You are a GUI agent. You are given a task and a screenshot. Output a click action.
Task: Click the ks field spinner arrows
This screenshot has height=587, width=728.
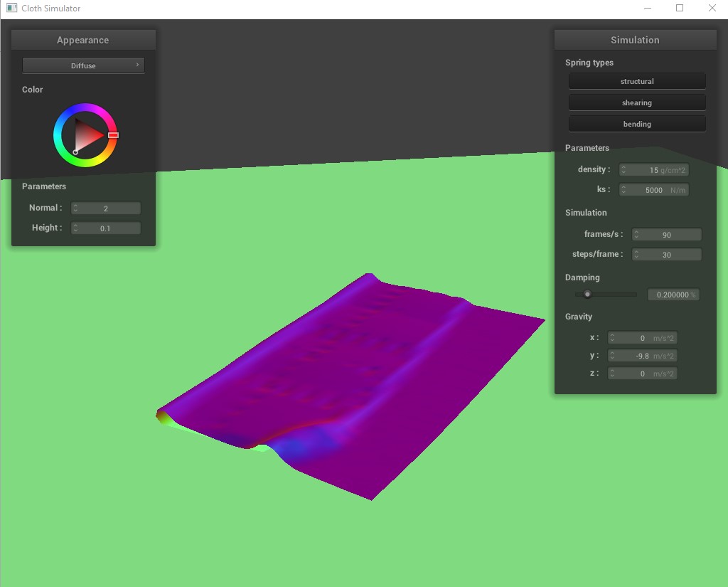(x=623, y=190)
